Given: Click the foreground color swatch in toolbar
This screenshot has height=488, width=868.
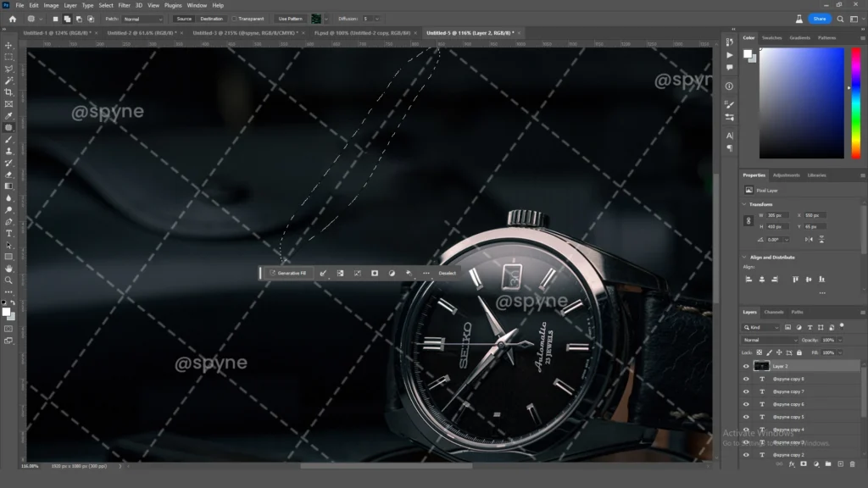Looking at the screenshot, I should (x=6, y=312).
